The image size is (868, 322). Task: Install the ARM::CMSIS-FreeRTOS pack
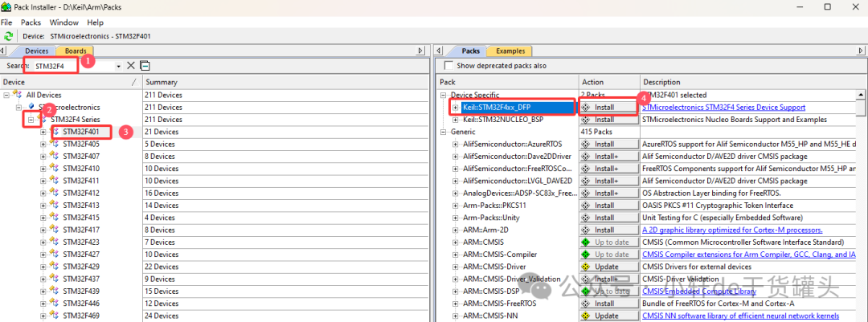coord(610,304)
